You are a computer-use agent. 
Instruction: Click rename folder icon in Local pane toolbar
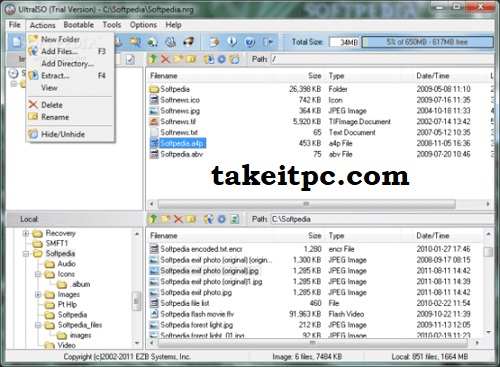click(191, 219)
